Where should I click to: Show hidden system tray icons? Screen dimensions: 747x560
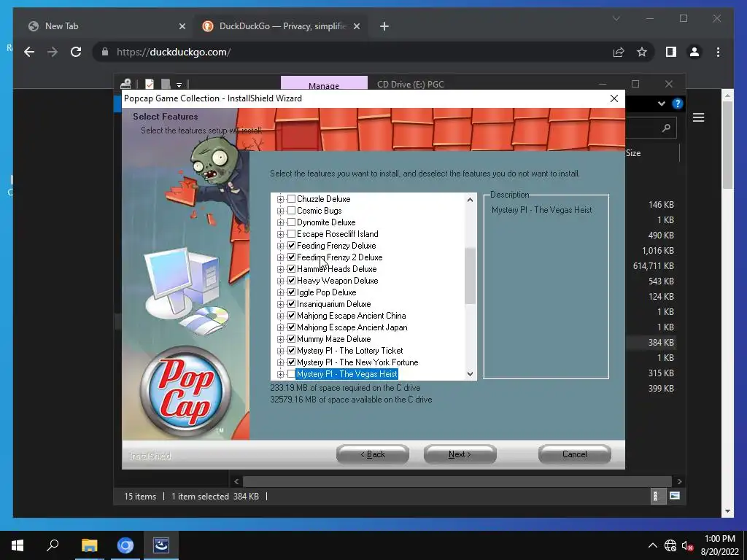pyautogui.click(x=653, y=545)
